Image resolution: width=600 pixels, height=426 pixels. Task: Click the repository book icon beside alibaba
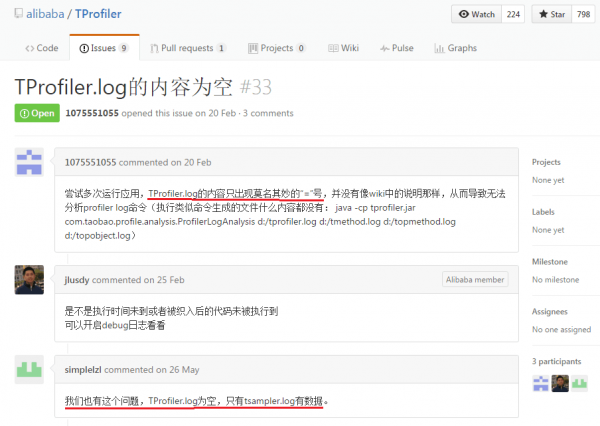click(x=18, y=14)
